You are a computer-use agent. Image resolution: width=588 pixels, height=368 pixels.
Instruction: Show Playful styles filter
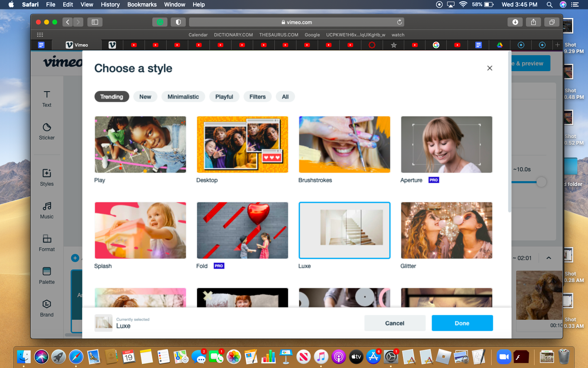(224, 97)
